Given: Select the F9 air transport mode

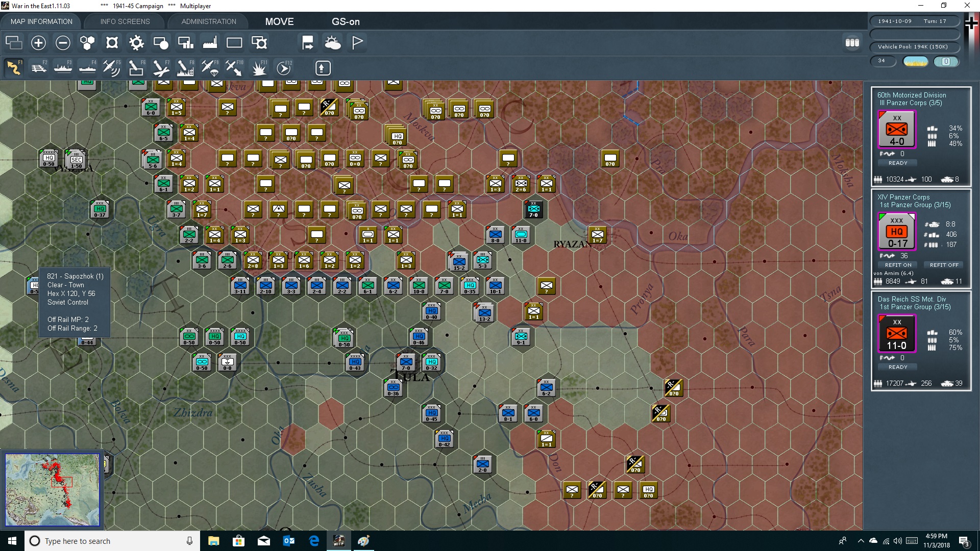Looking at the screenshot, I should [210, 68].
